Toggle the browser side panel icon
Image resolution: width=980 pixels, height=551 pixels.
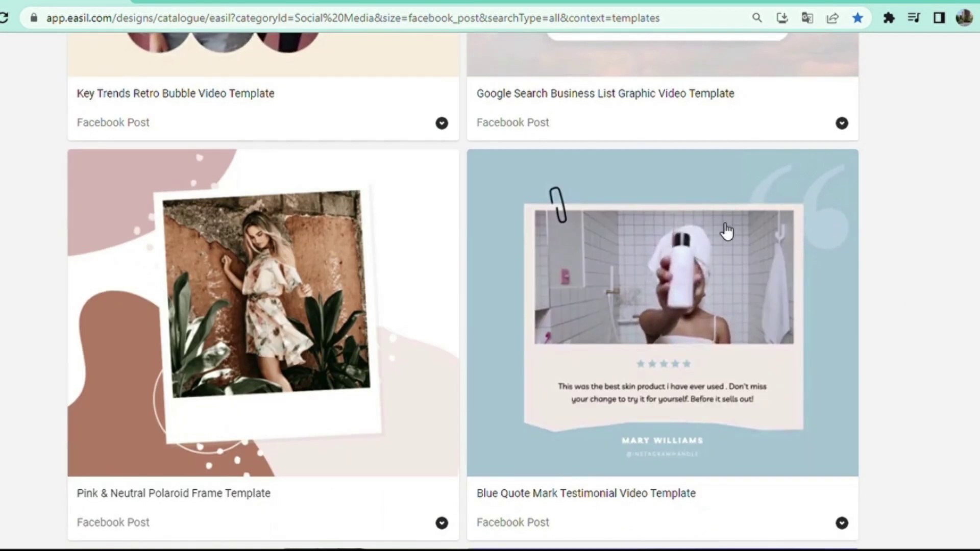[x=939, y=18]
